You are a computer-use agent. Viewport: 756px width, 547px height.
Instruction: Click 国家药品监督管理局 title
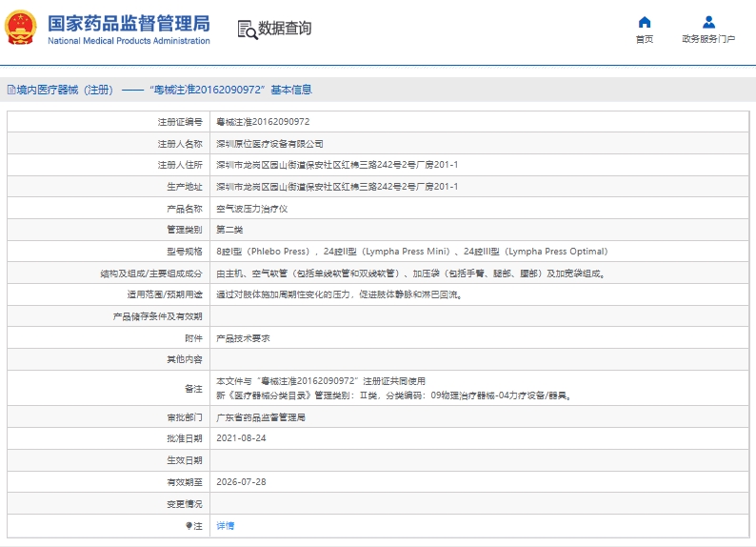coord(129,23)
